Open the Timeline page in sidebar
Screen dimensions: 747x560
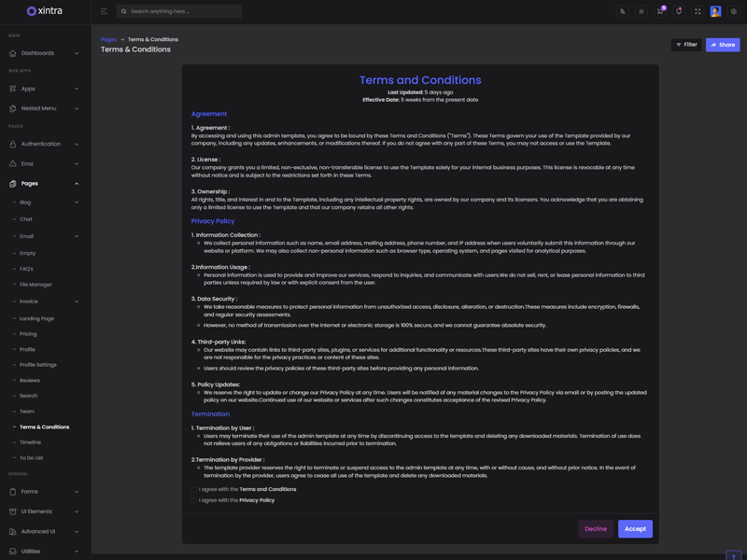point(31,442)
